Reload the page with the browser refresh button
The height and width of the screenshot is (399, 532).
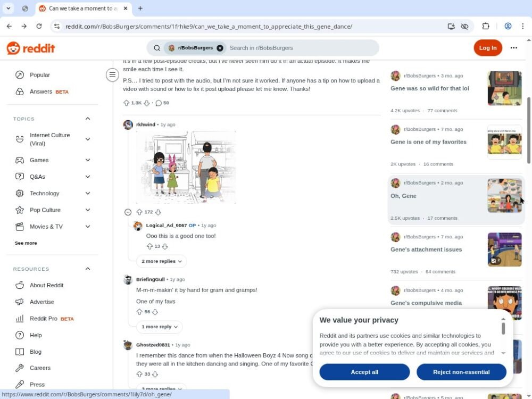point(39,26)
